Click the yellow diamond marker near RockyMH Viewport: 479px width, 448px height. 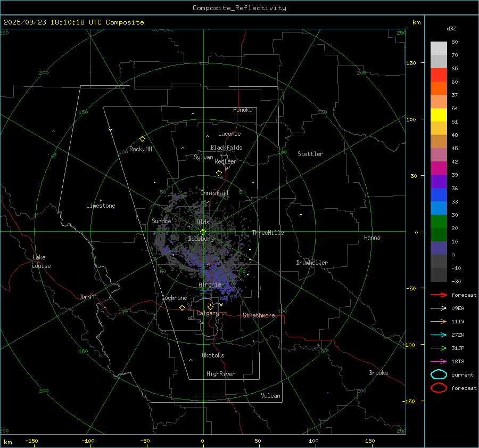(x=142, y=139)
